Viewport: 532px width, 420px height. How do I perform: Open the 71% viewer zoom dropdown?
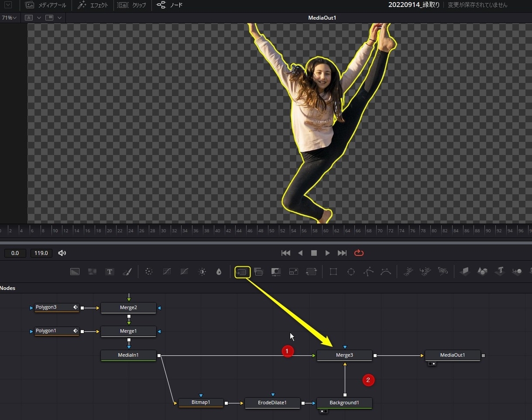[9, 18]
